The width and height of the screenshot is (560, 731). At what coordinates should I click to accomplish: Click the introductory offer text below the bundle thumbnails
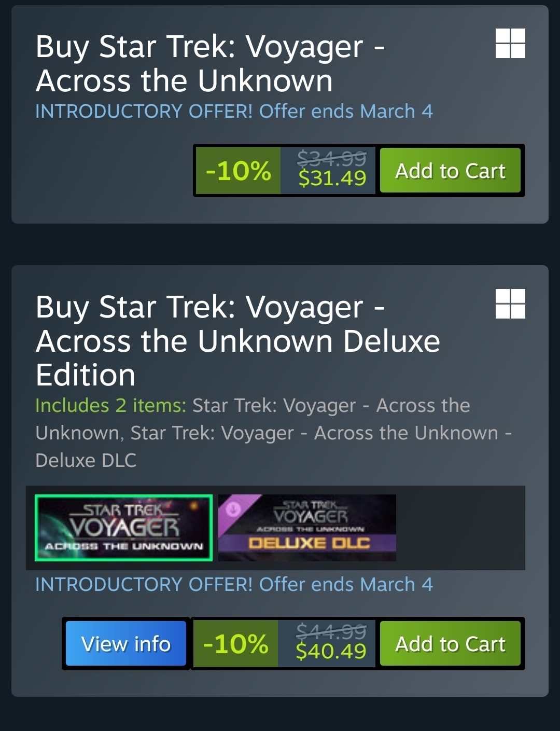click(234, 584)
